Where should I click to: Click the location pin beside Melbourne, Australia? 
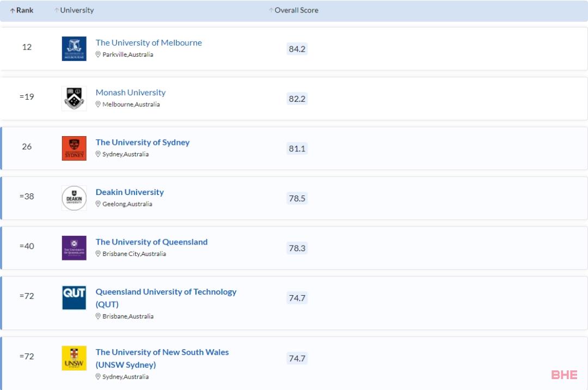[98, 104]
